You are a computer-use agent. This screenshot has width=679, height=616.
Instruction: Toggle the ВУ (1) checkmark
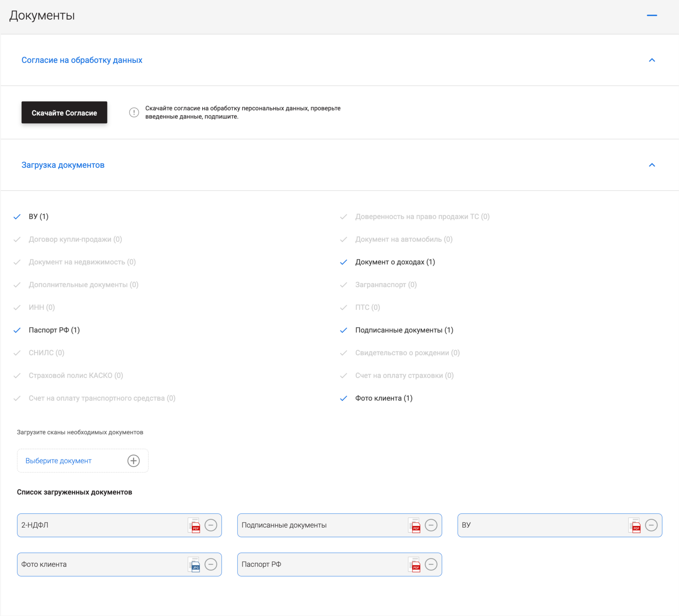17,217
